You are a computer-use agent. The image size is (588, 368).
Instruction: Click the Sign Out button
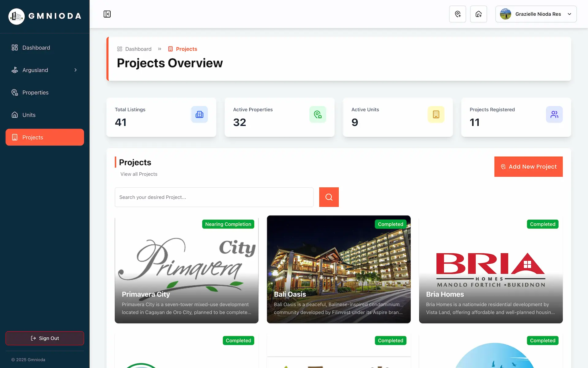pyautogui.click(x=45, y=338)
